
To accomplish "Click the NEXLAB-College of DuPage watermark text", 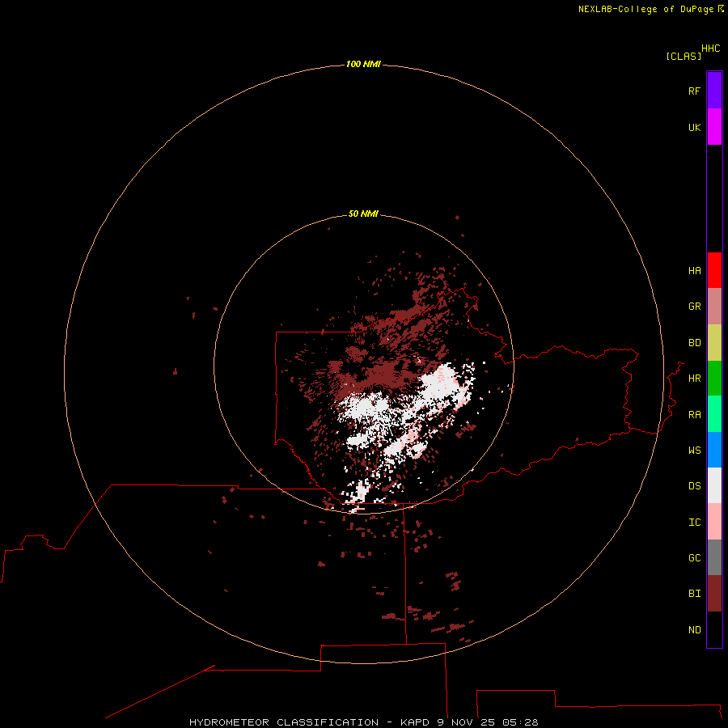I will (651, 9).
